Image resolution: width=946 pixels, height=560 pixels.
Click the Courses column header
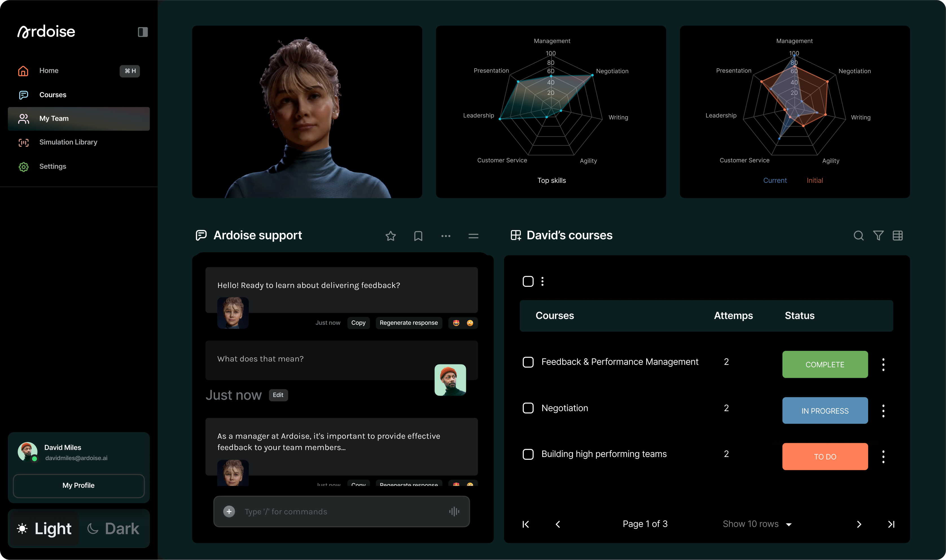coord(555,316)
